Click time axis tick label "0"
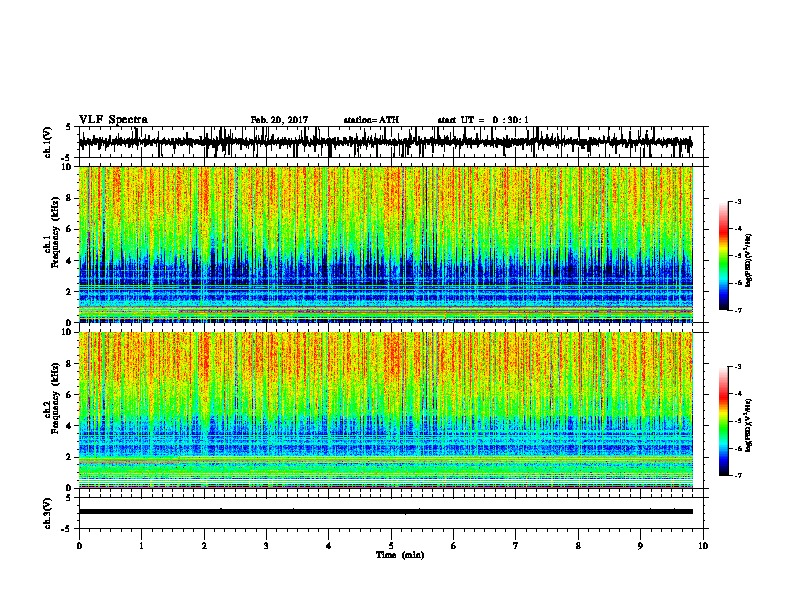Viewport: 792px width, 612px height. click(79, 546)
